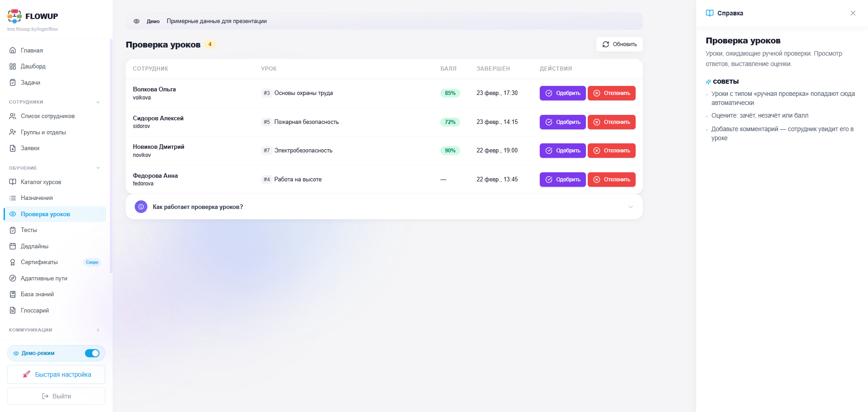Click the eye icon beside Проверка уроков
The image size is (868, 412).
13,214
